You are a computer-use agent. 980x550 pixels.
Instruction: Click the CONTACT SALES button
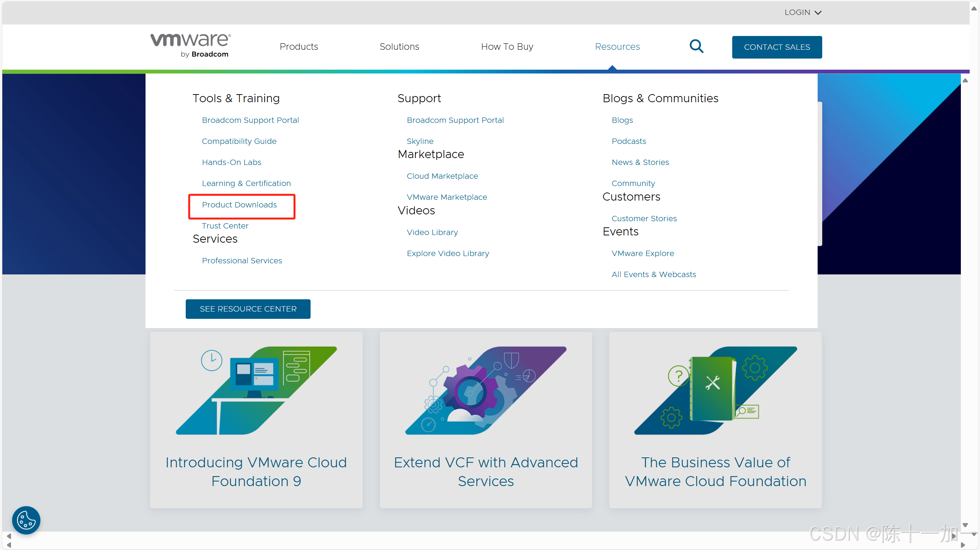777,47
